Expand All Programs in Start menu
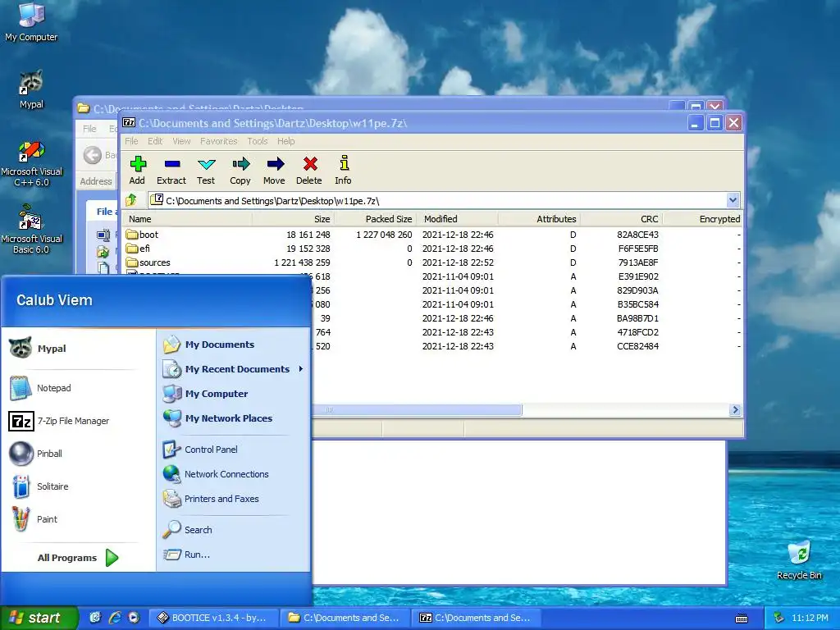840x630 pixels. pos(78,558)
